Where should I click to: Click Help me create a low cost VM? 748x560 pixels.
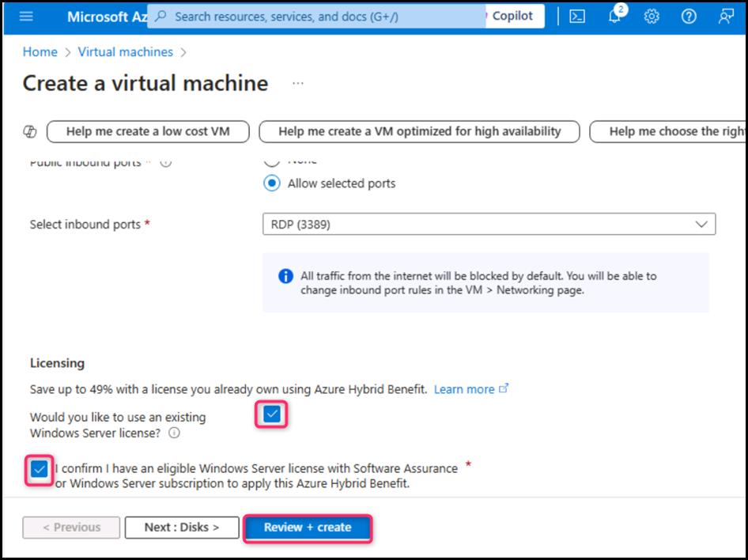click(x=148, y=131)
